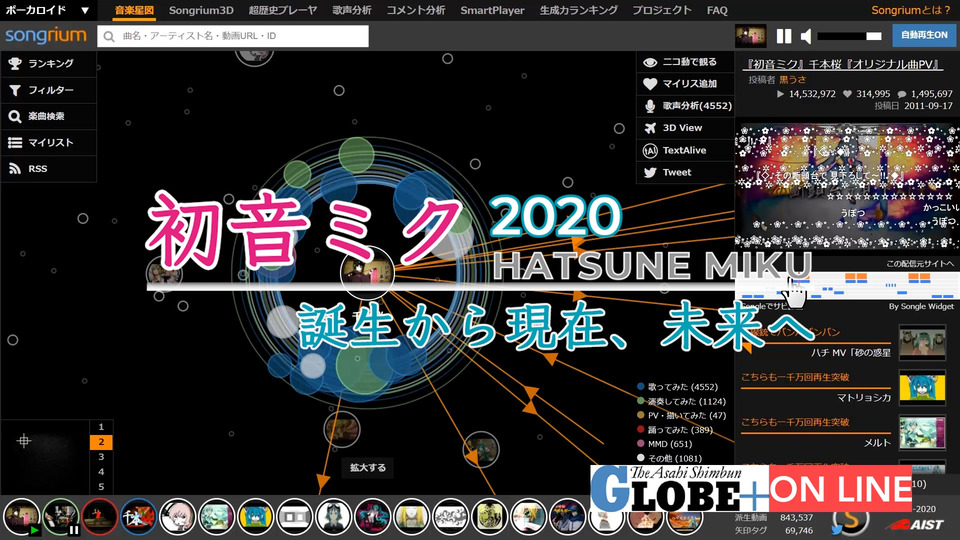Viewport: 960px width, 540px height.
Task: Switch to the SmartPlayer tab
Action: (492, 10)
